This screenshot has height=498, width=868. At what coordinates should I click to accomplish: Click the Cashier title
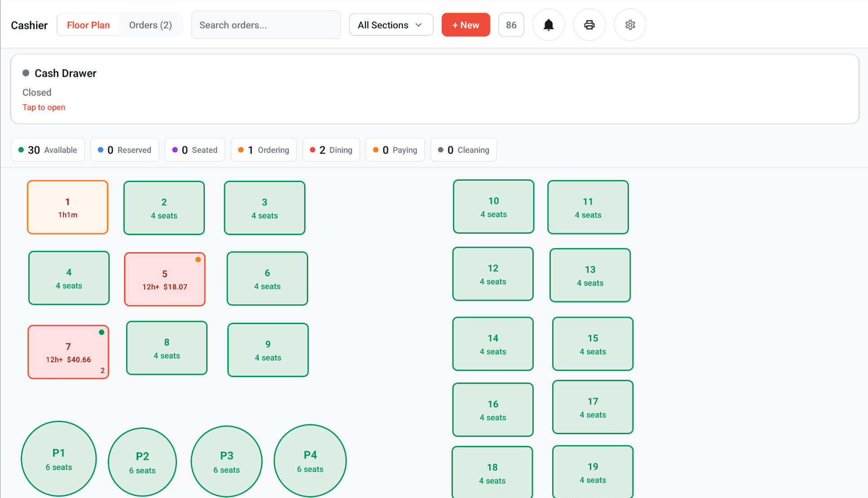pyautogui.click(x=29, y=25)
